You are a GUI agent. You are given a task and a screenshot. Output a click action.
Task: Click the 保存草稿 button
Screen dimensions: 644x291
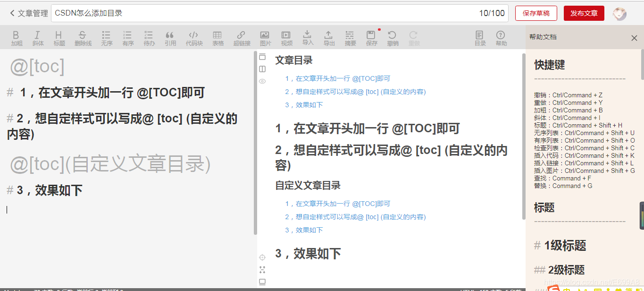(x=536, y=13)
